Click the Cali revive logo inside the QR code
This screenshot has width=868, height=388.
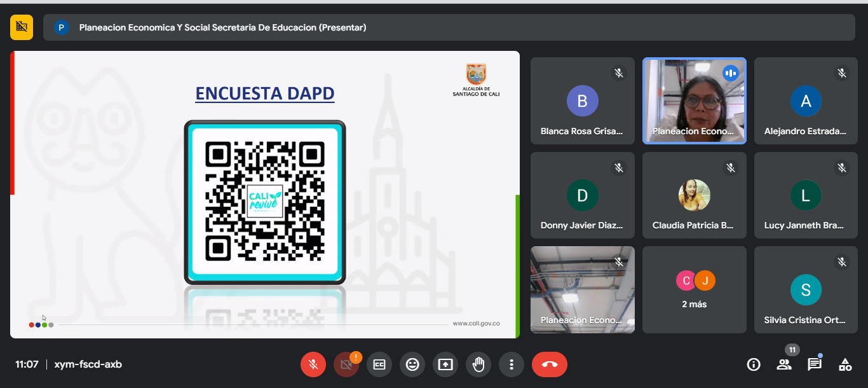[x=265, y=201]
